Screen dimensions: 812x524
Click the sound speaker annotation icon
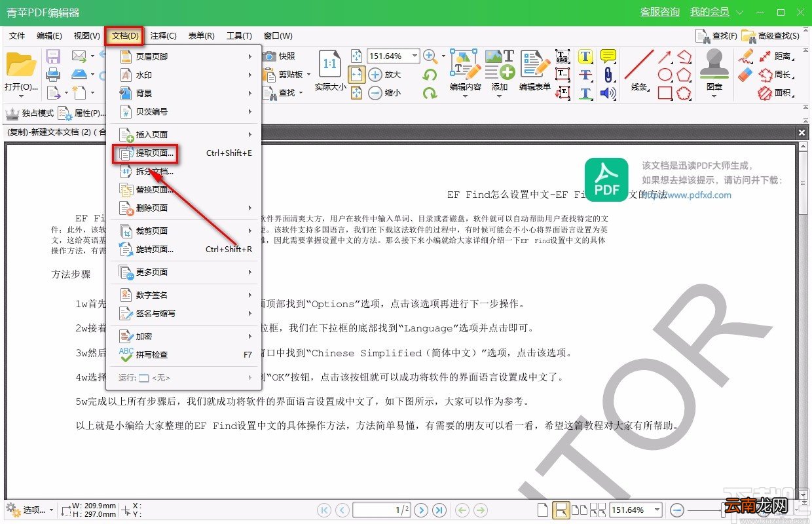tap(608, 93)
